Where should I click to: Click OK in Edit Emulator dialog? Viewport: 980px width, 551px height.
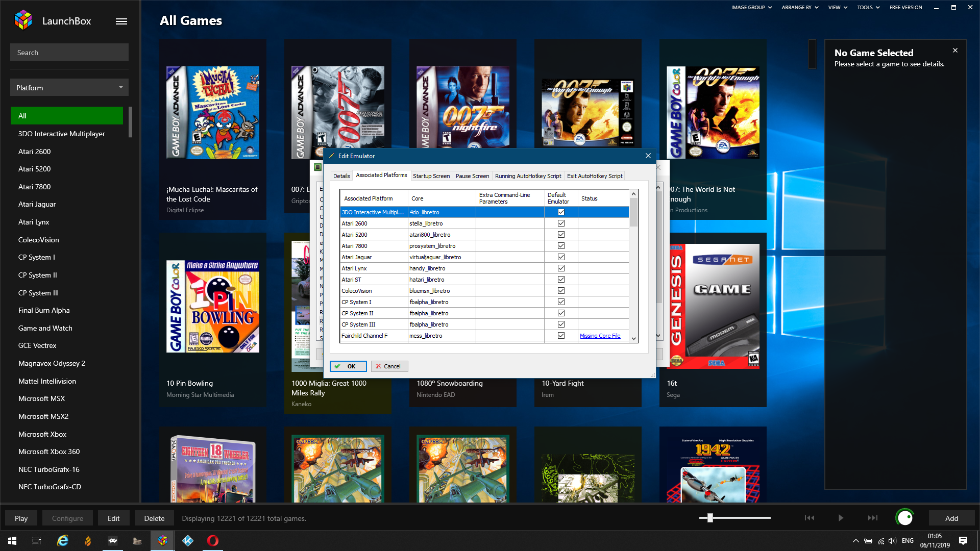click(x=348, y=366)
